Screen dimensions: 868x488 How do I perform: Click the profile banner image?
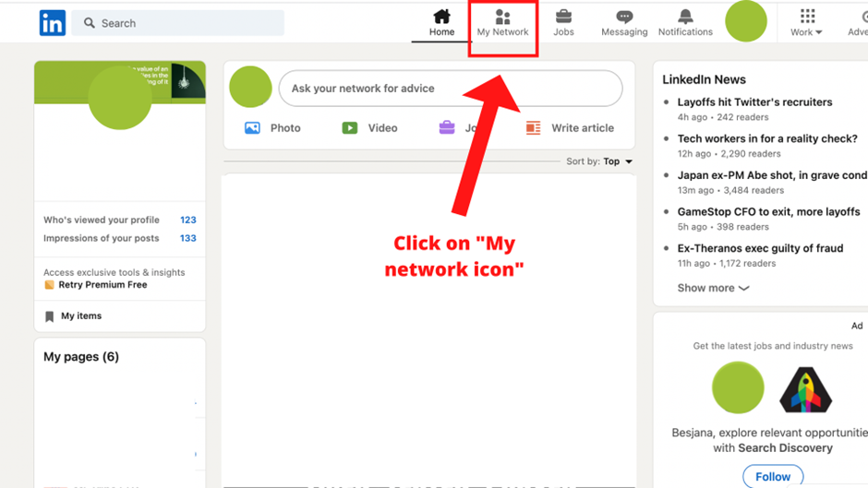click(x=120, y=82)
